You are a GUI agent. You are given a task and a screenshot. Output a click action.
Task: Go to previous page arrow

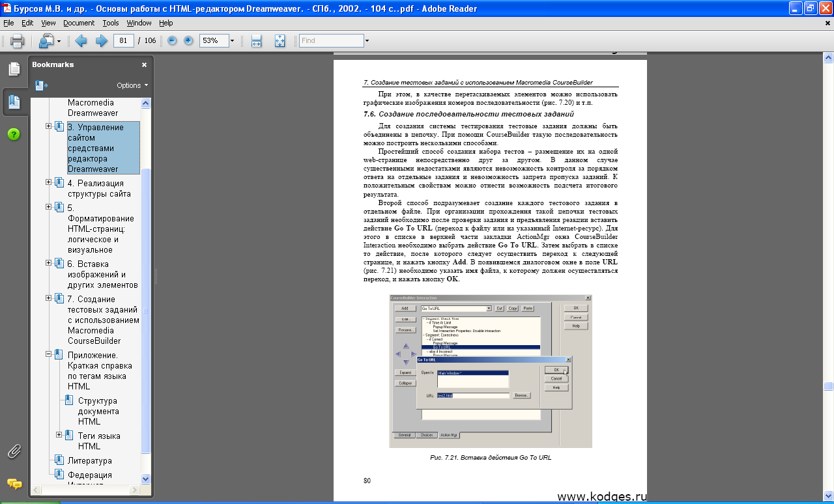[x=81, y=41]
